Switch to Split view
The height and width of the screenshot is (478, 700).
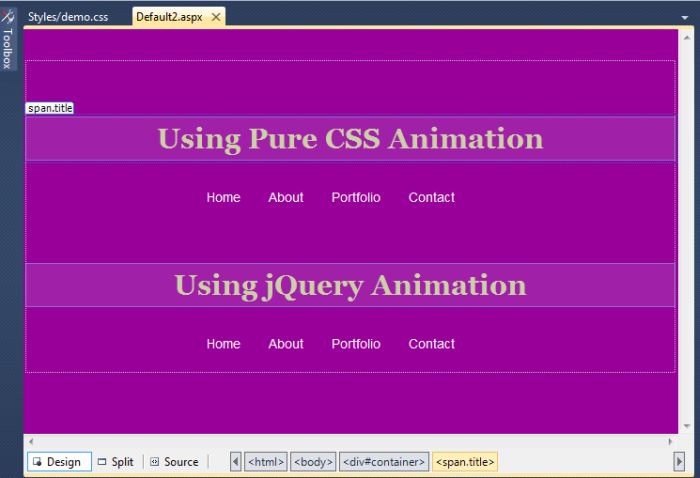click(x=116, y=461)
